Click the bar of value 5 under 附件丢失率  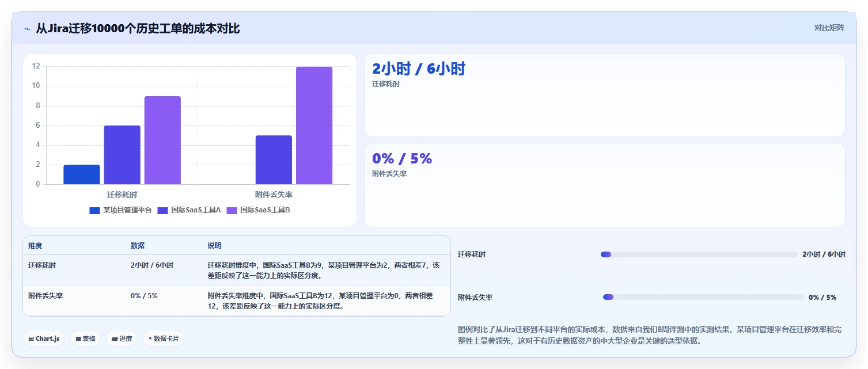(274, 160)
